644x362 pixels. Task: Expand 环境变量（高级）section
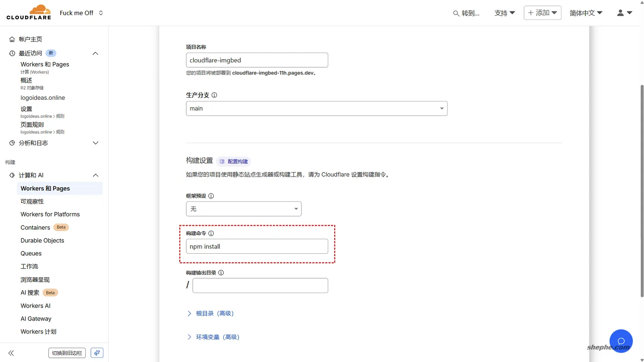pyautogui.click(x=213, y=337)
